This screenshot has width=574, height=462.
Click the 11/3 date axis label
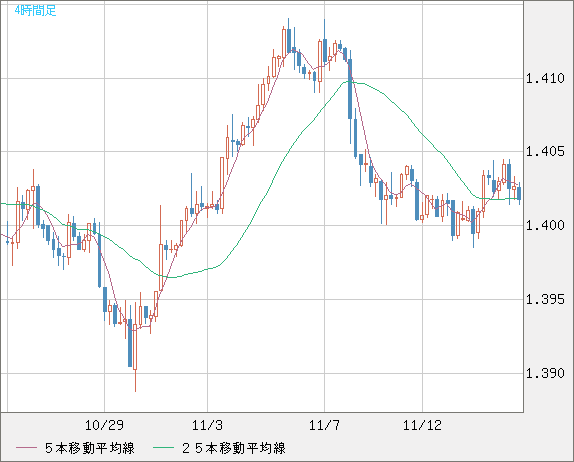(207, 425)
